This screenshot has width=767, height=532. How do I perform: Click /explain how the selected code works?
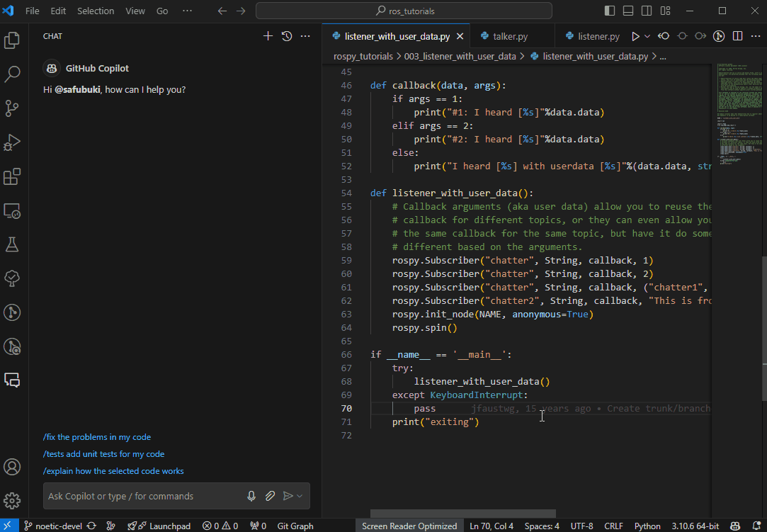[x=113, y=471]
